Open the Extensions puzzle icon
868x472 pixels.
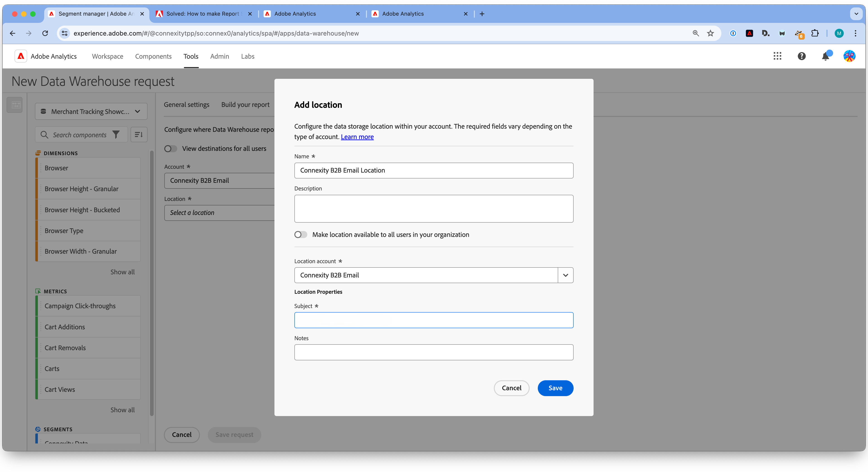coord(815,33)
